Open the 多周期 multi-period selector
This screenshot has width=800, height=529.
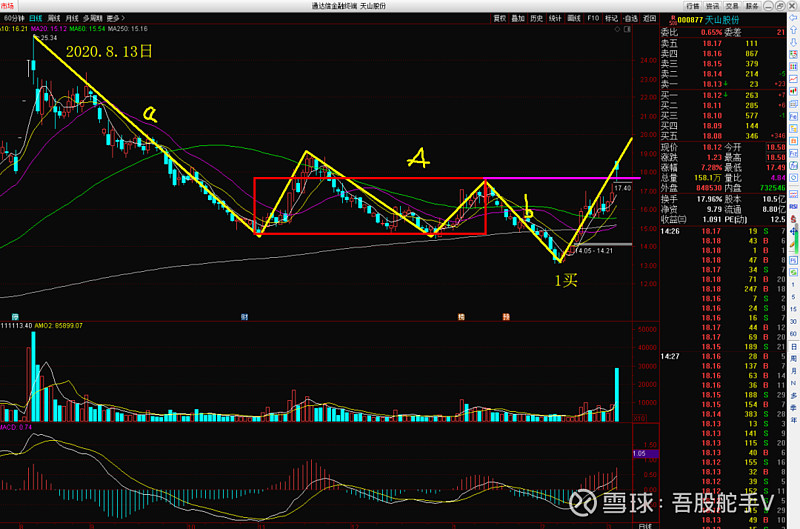click(92, 18)
